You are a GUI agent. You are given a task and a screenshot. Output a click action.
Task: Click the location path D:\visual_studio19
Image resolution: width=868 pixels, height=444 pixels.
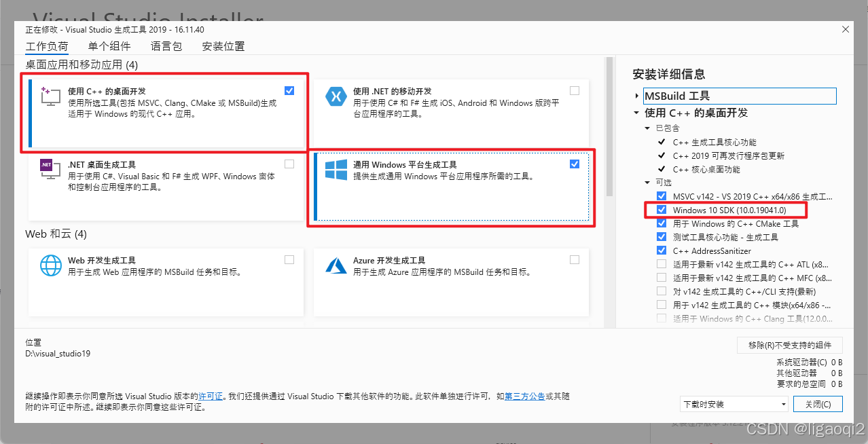[58, 354]
